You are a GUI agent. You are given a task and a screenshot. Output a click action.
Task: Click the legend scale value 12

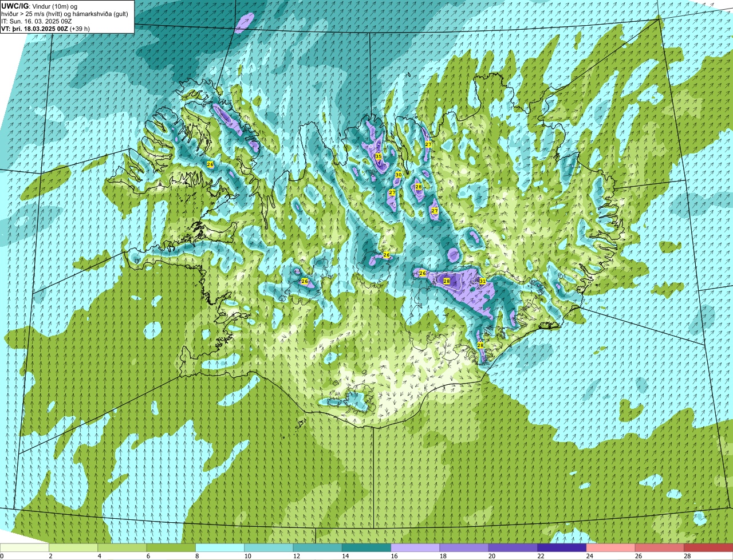295,556
